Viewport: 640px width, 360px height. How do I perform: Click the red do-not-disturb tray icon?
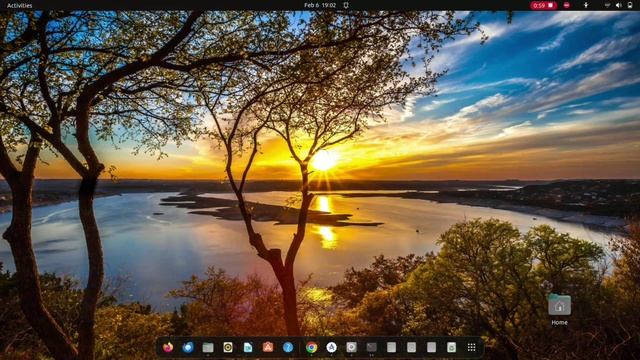tap(567, 5)
